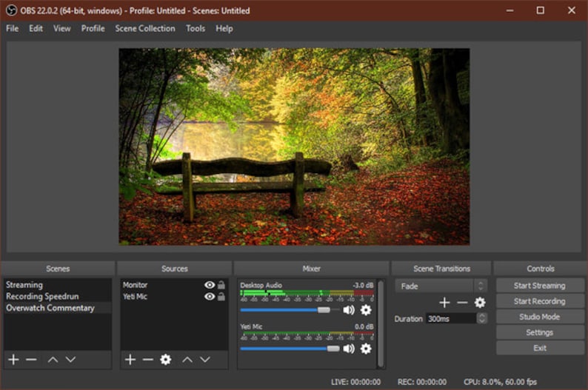Viewport: 588px width, 390px height.
Task: Select the Overwatch Commentary scene
Action: coord(58,308)
